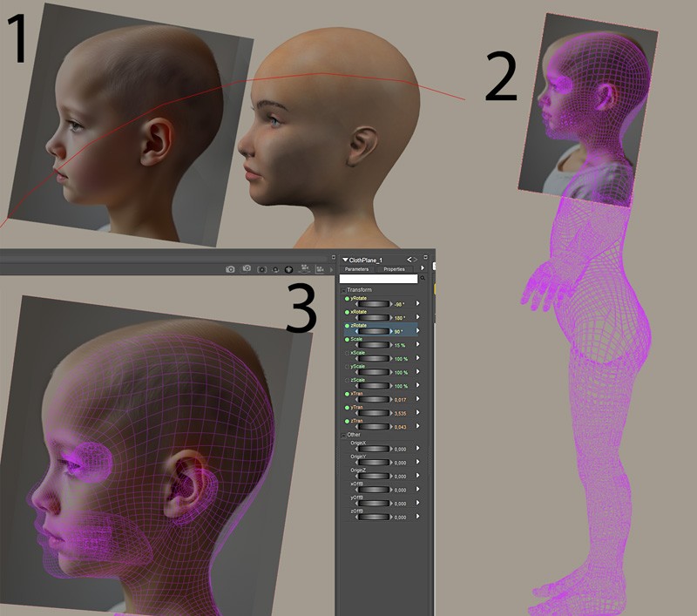Screen dimensions: 697x616
Task: Click the Parameters panel dock/options square icon
Action: tap(425, 257)
